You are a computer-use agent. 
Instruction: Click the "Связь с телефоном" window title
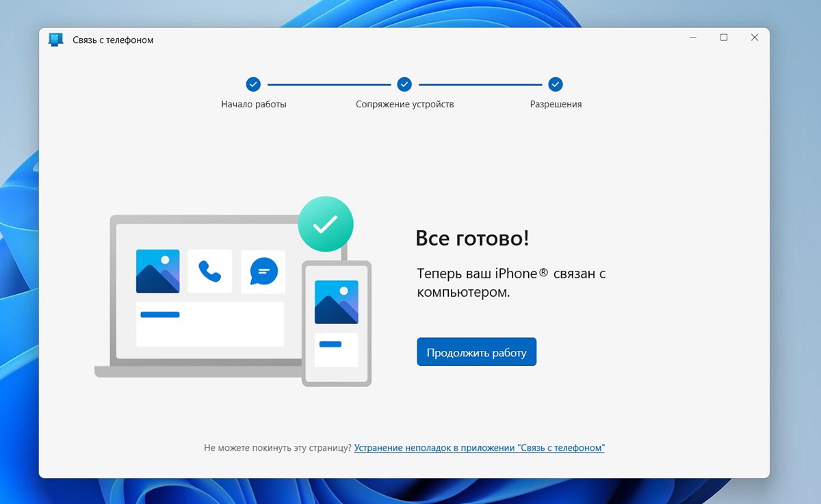(113, 40)
